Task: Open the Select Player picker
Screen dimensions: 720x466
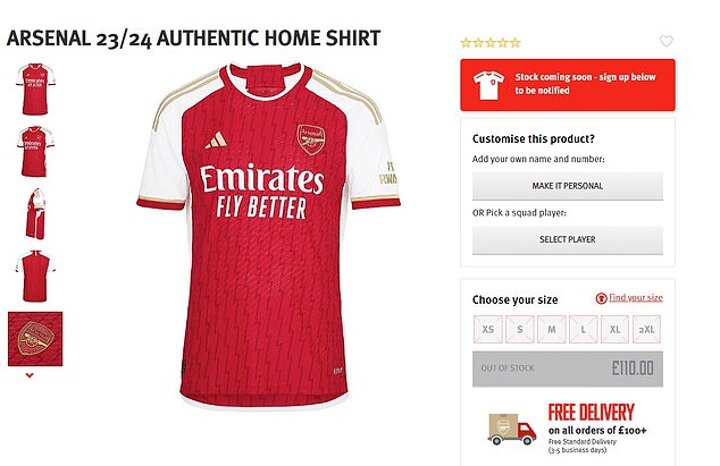Action: (x=567, y=240)
